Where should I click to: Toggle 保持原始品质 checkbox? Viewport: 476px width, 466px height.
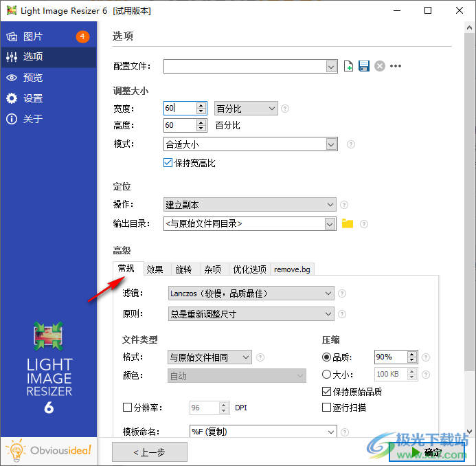pyautogui.click(x=326, y=392)
